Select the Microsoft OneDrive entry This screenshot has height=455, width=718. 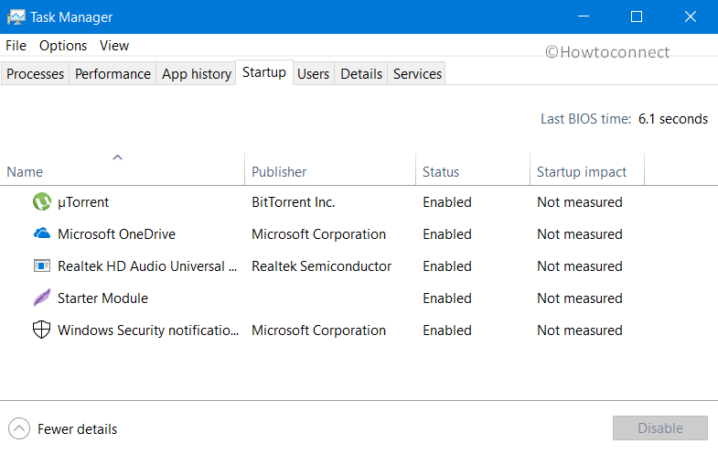[x=116, y=234]
